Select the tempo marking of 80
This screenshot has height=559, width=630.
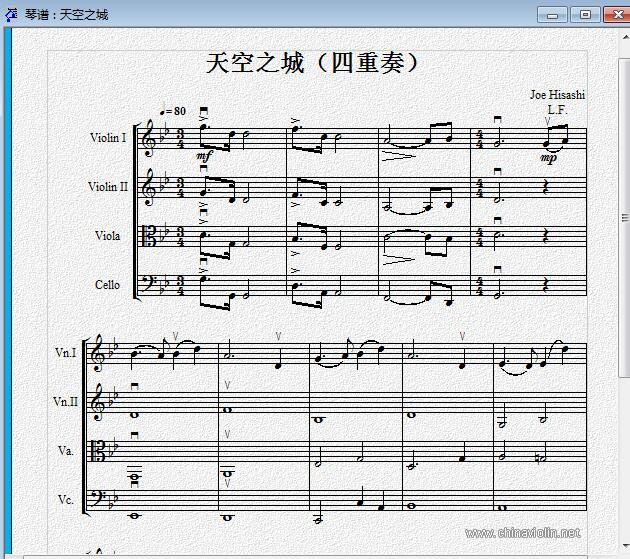click(x=173, y=111)
